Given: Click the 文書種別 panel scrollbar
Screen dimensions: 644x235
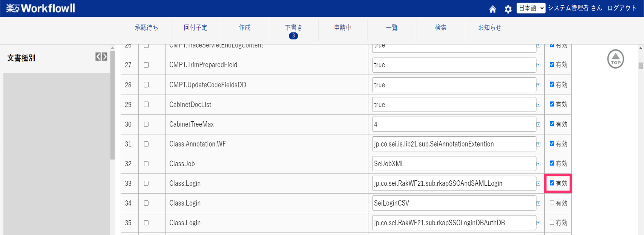Looking at the screenshot, I should point(112,105).
